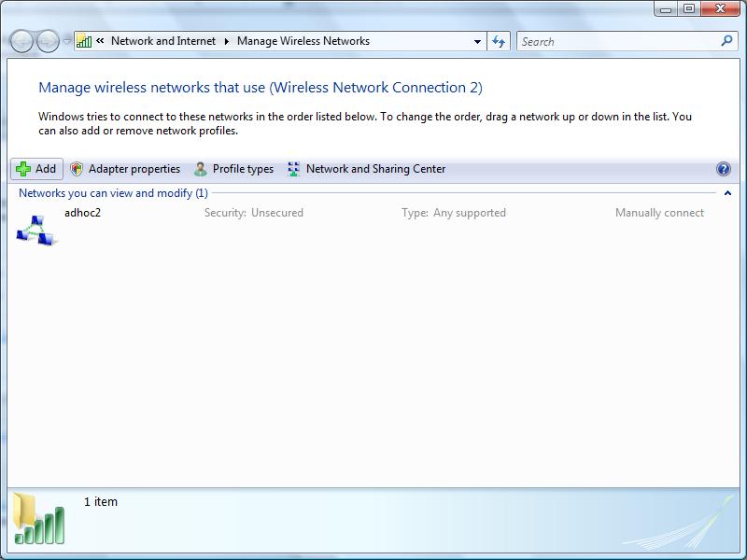Open the blue Help button
Screen dimensions: 747x560
[723, 169]
